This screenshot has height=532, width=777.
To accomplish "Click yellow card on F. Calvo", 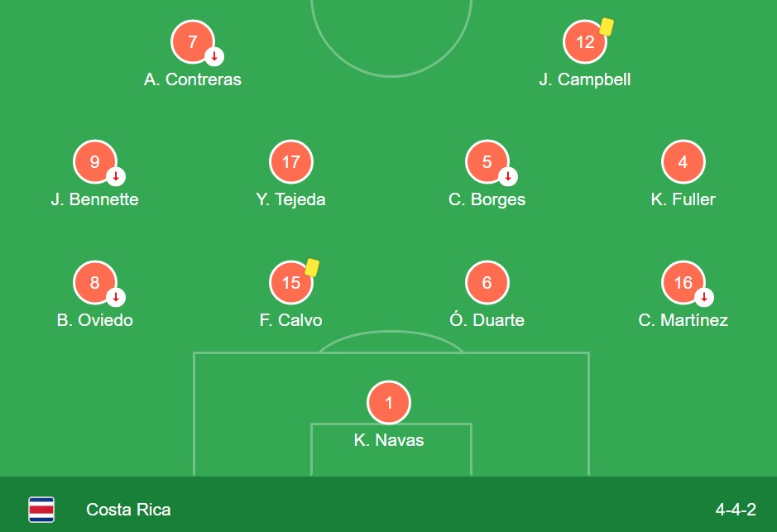I will 312,267.
